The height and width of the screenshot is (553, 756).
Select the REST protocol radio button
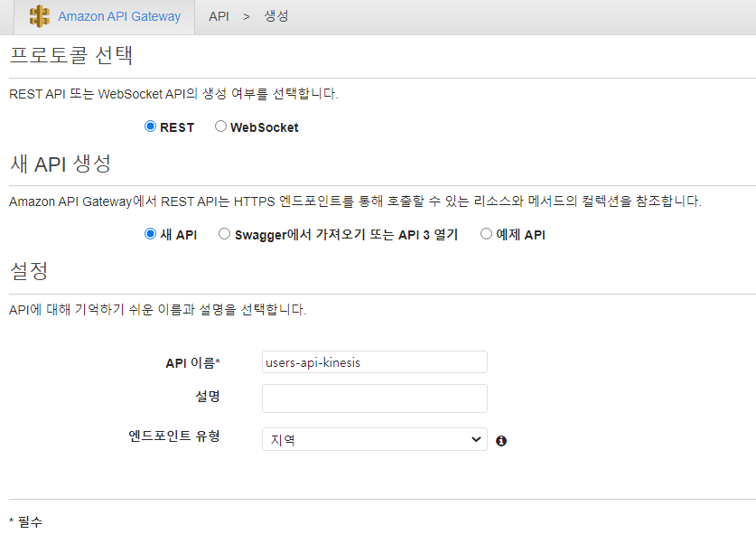tap(151, 127)
